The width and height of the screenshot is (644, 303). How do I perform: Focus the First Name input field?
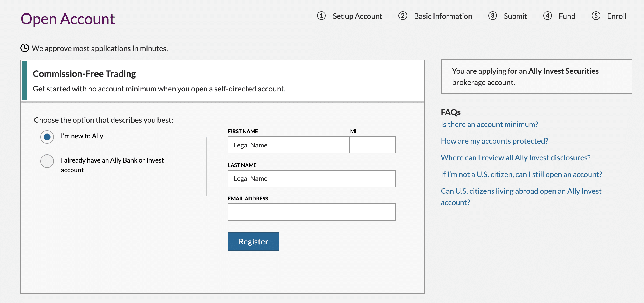289,145
